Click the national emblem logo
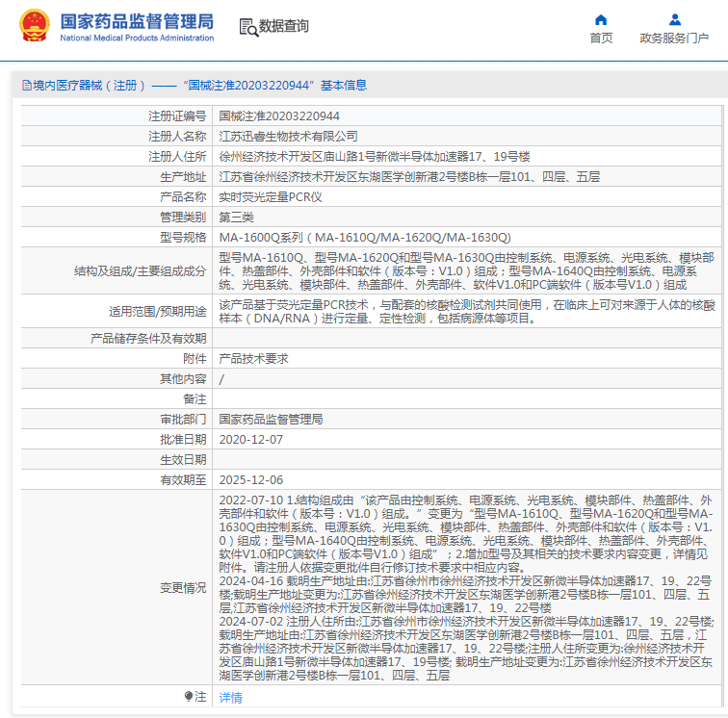The height and width of the screenshot is (718, 728). click(35, 26)
